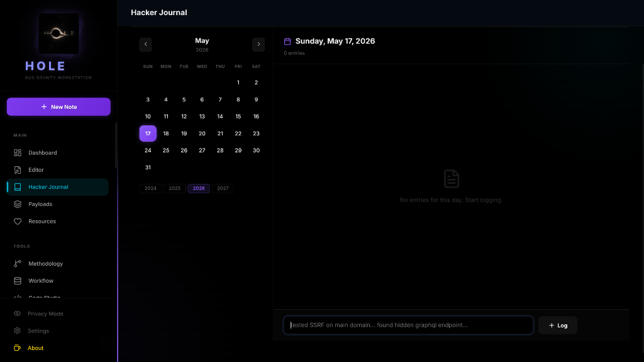Choose May 13 on the calendar
This screenshot has width=644, height=362.
202,116
